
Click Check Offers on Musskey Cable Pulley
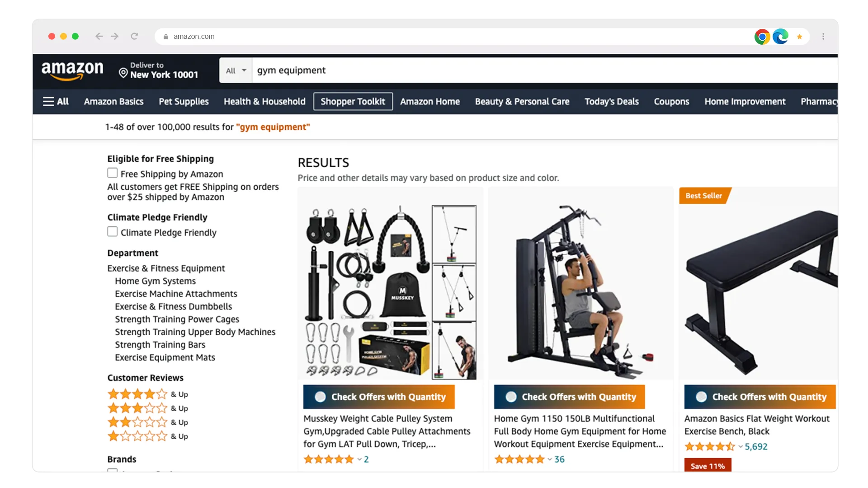[x=379, y=397]
